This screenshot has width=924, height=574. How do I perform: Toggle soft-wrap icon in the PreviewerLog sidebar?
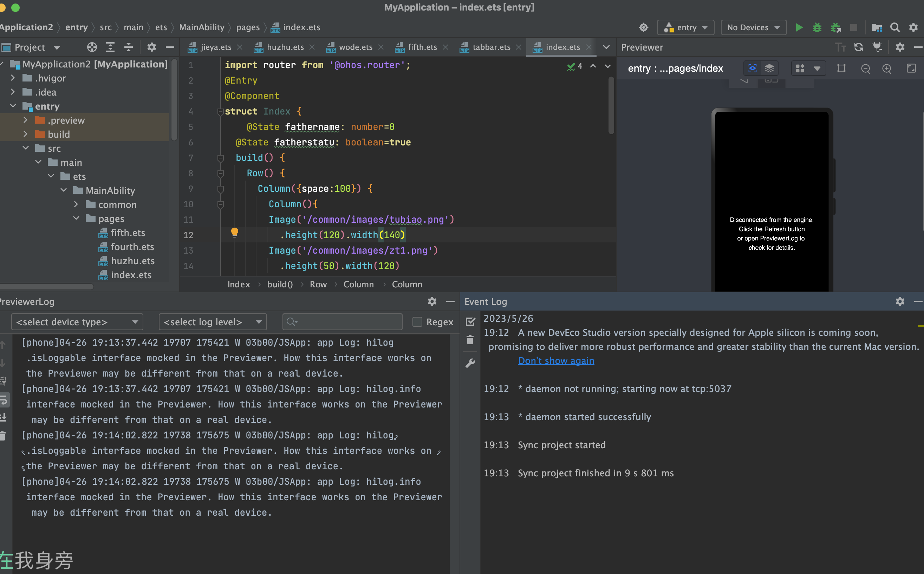pos(4,399)
